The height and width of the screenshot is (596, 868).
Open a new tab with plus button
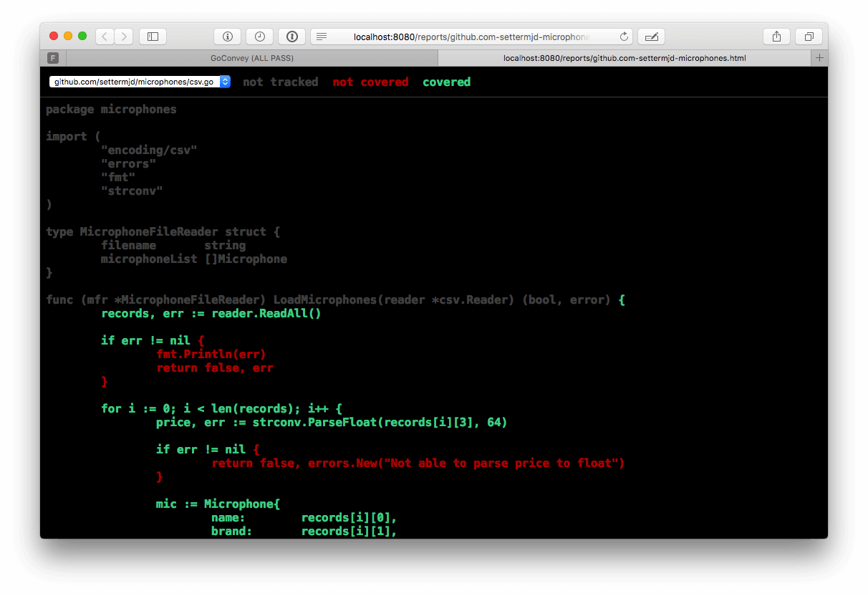tap(820, 58)
